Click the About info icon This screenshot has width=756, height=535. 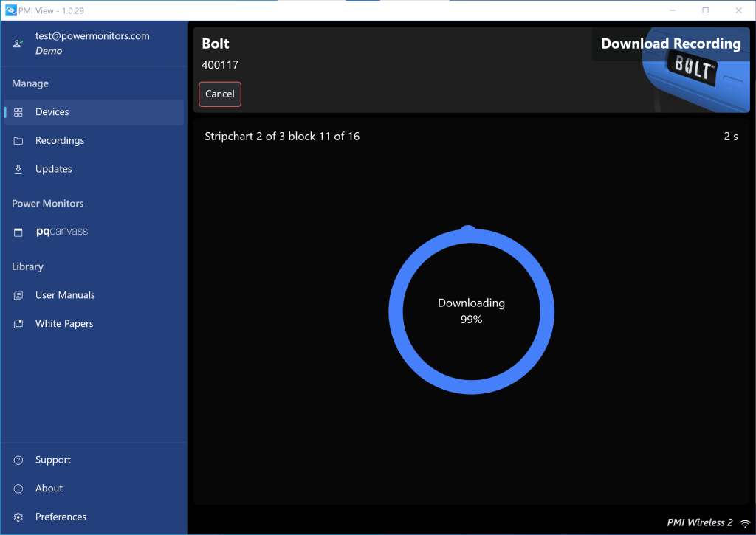click(x=18, y=488)
